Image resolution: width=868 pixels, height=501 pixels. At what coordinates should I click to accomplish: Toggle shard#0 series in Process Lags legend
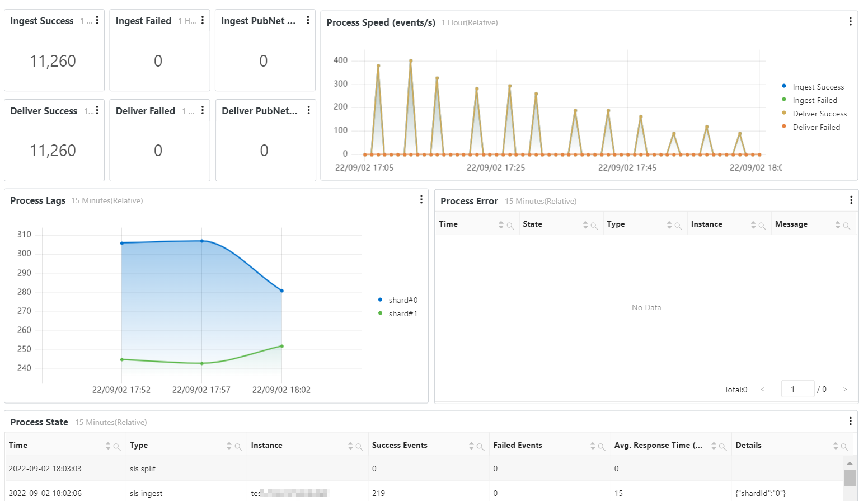[398, 300]
